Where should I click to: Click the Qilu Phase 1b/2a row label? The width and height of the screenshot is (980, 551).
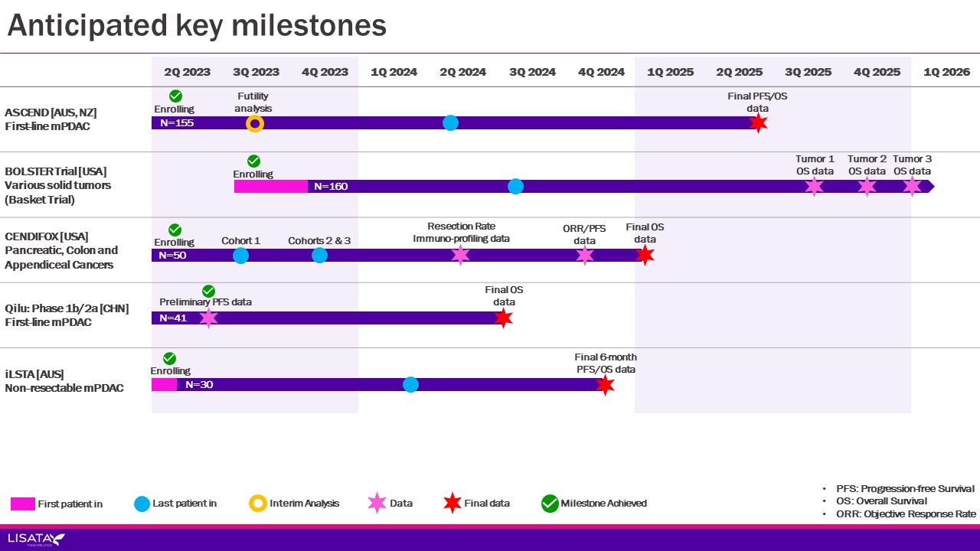pos(67,315)
